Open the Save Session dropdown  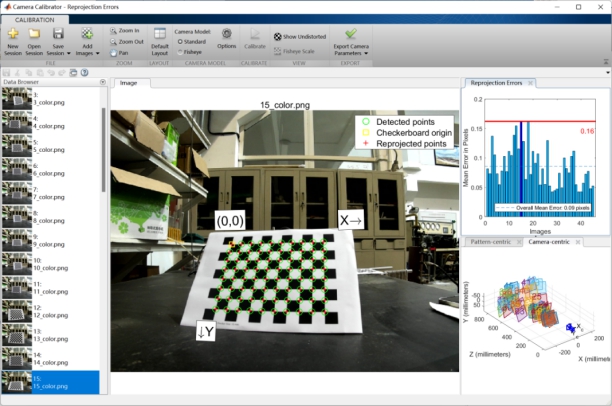pos(59,52)
